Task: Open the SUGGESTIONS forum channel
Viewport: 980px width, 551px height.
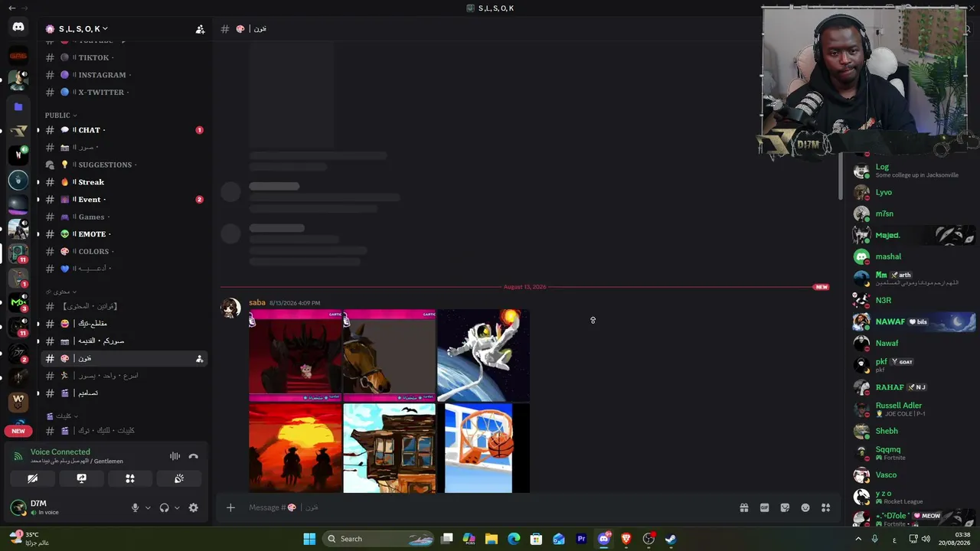Action: point(122,165)
